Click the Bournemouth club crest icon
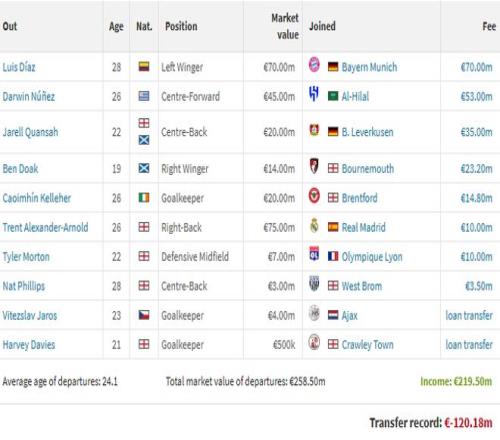 [314, 166]
